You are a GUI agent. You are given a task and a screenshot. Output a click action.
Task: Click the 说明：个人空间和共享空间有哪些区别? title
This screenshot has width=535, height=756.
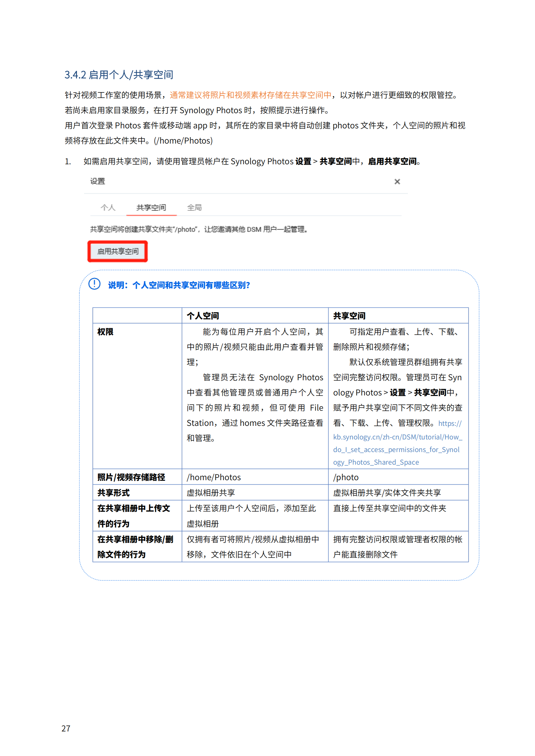pyautogui.click(x=179, y=285)
